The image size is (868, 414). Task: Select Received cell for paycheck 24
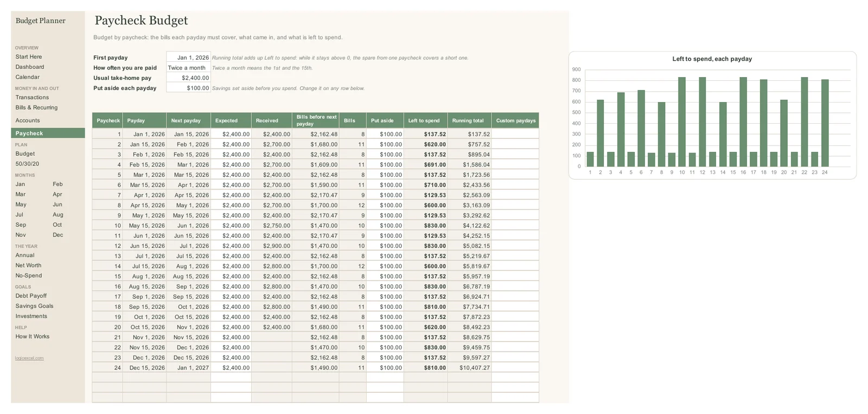(272, 368)
